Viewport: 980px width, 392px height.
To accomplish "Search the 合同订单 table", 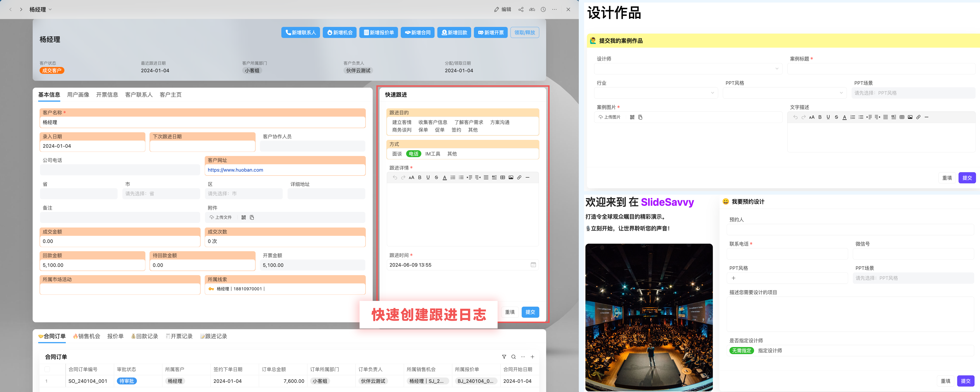I will click(x=514, y=357).
